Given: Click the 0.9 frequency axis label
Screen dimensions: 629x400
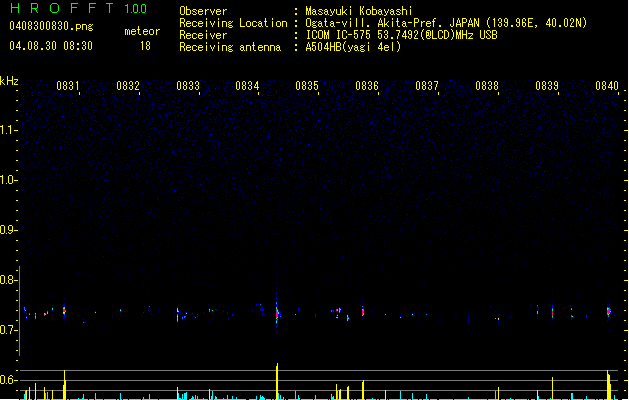Looking at the screenshot, I should coord(8,230).
